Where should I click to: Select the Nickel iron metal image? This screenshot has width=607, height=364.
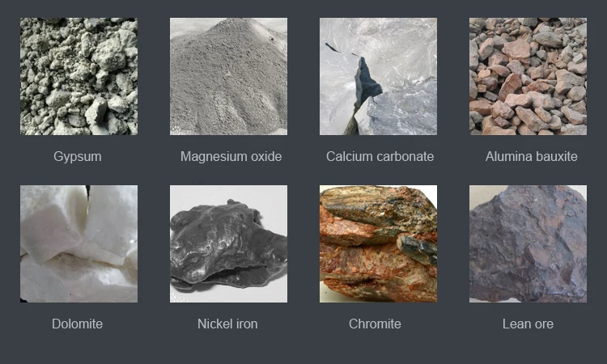coord(228,243)
